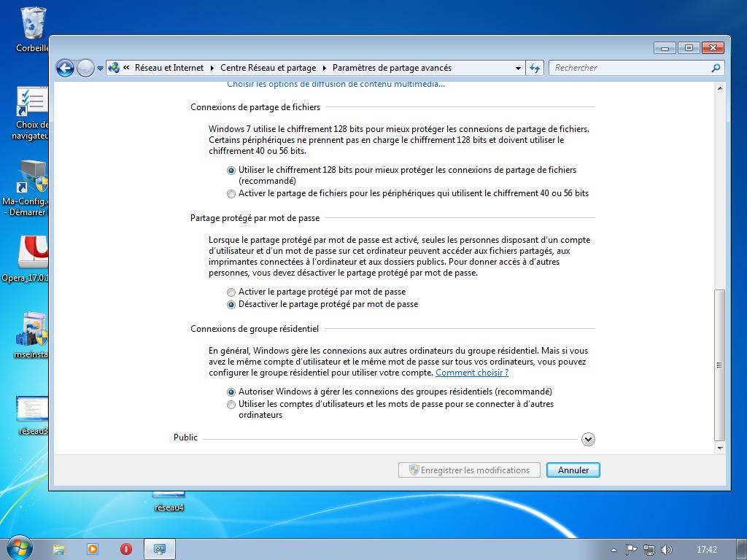The image size is (747, 560).
Task: Select Utiliser les comptes d'utilisateurs option
Action: [x=231, y=405]
